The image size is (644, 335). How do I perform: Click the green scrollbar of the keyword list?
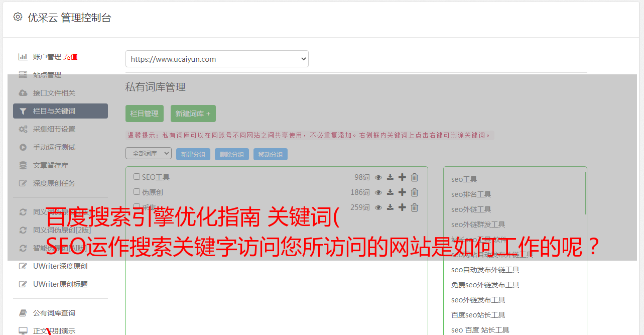tap(585, 193)
